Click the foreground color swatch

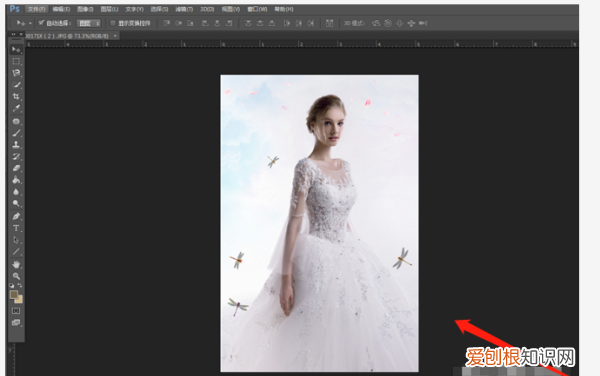coord(13,294)
